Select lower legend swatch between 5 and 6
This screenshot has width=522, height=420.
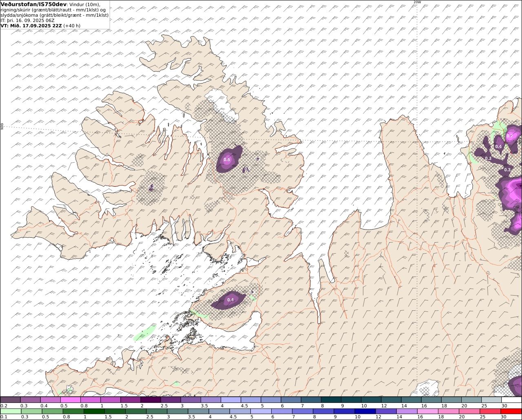click(261, 411)
